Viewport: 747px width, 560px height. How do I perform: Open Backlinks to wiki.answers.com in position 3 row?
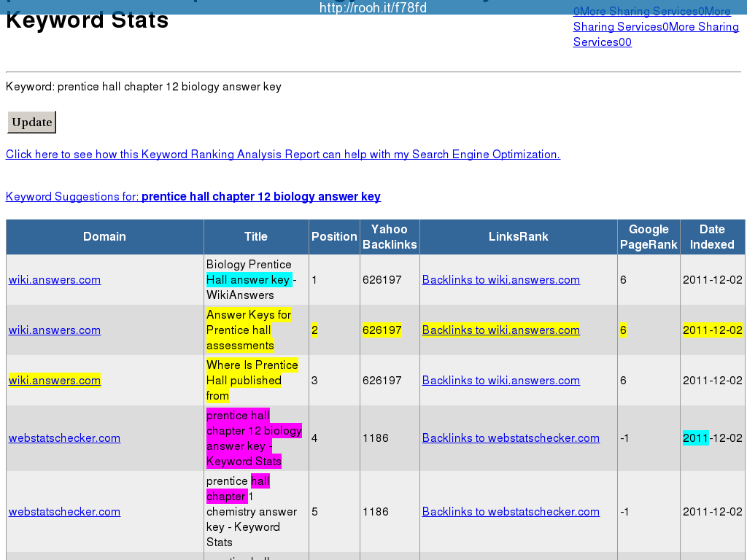click(500, 381)
